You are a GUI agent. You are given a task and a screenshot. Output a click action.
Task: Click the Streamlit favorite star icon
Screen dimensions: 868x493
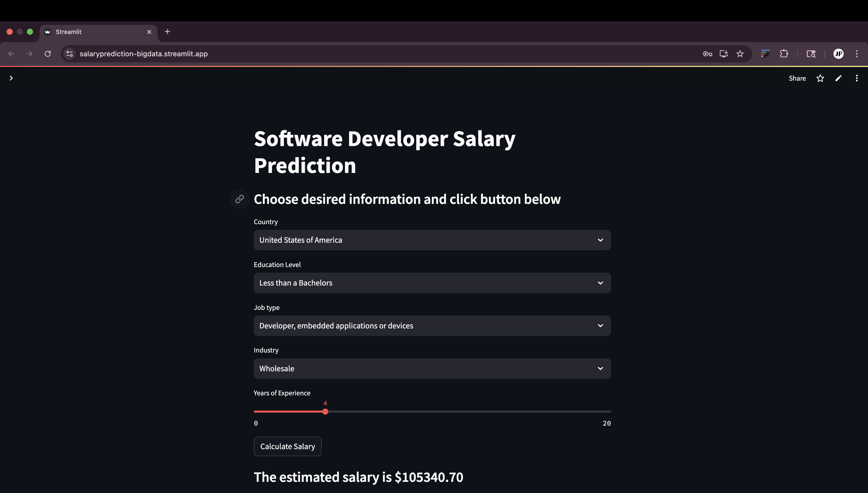click(x=820, y=78)
